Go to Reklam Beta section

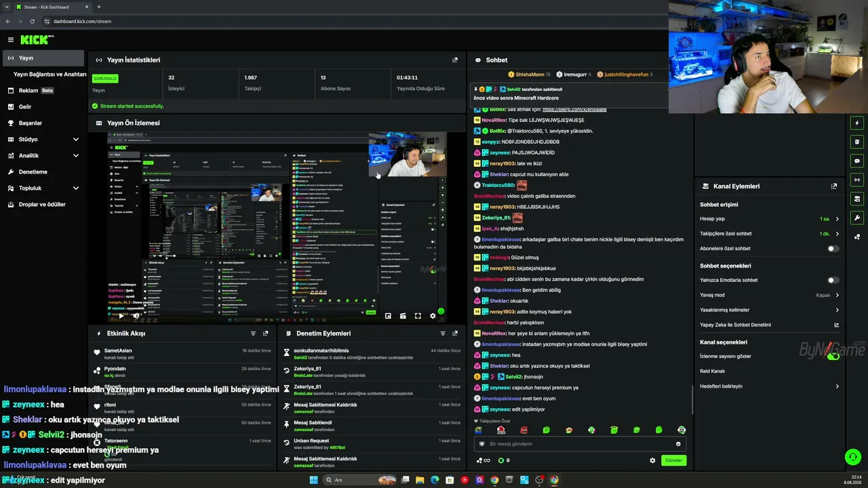(43, 91)
